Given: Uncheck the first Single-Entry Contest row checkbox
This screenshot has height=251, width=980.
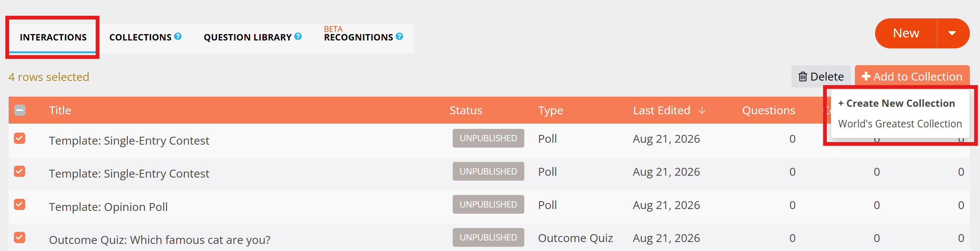Looking at the screenshot, I should pyautogui.click(x=20, y=139).
